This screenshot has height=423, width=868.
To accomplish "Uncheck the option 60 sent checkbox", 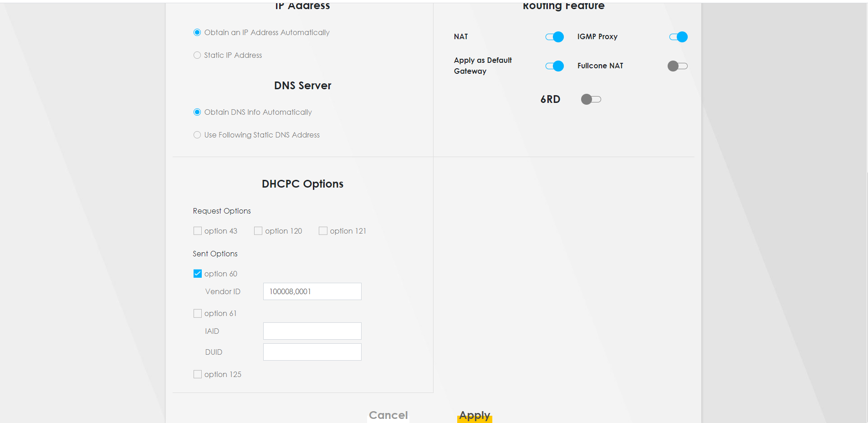I will [x=198, y=274].
